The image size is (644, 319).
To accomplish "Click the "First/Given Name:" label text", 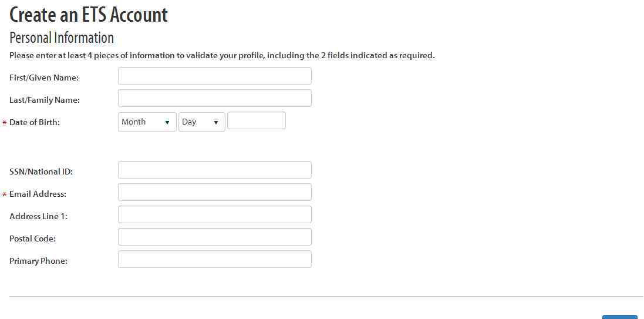I will (44, 78).
